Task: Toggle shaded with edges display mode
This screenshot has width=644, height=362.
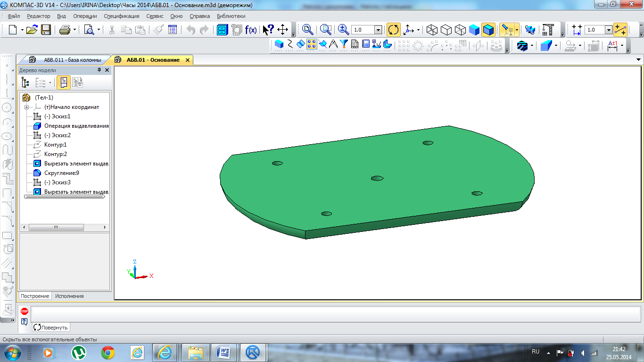Action: (488, 30)
